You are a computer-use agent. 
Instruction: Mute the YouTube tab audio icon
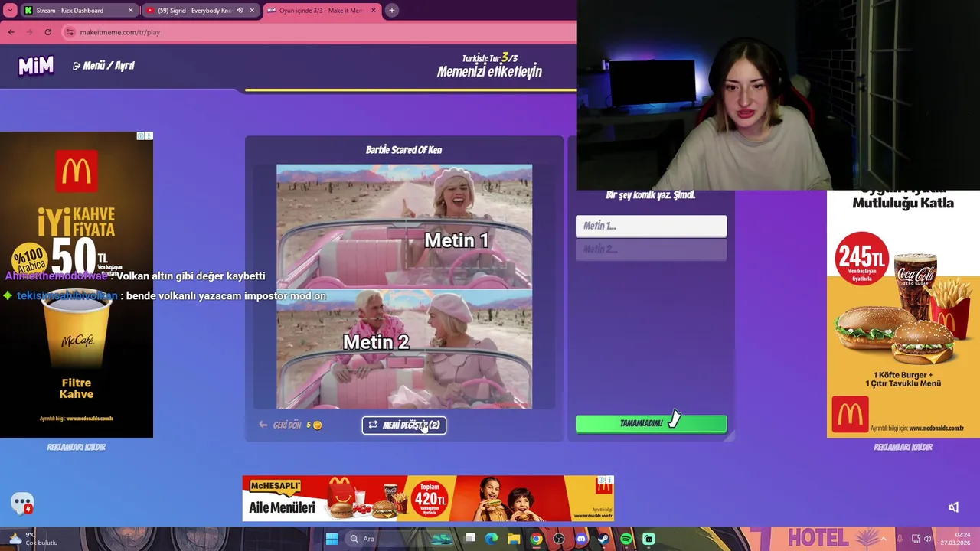coord(240,11)
